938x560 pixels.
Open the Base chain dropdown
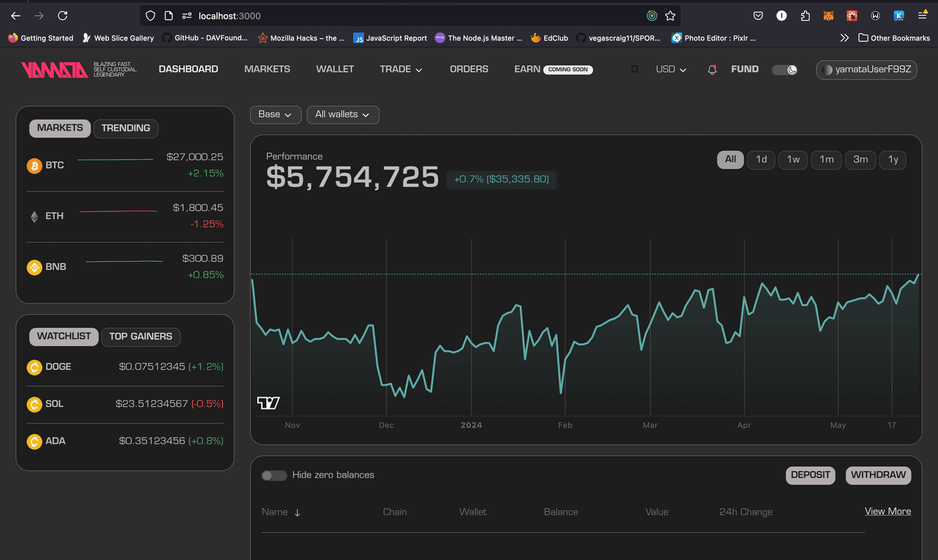click(x=276, y=115)
